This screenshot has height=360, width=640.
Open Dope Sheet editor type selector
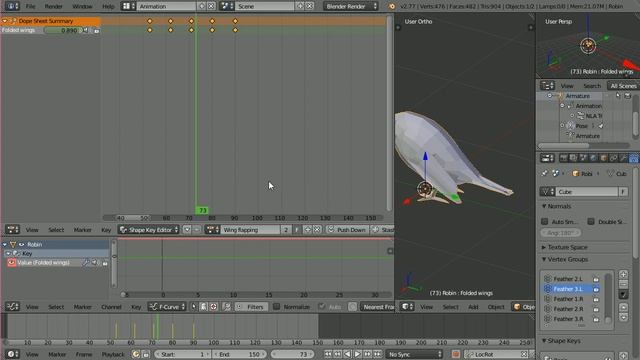point(12,230)
